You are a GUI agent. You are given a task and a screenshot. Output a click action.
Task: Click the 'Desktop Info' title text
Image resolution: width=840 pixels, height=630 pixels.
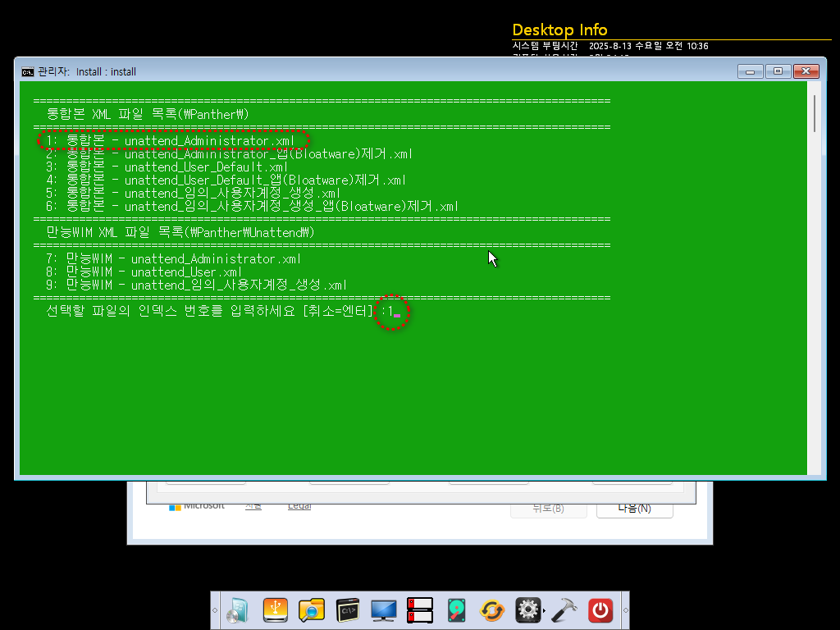(x=559, y=30)
